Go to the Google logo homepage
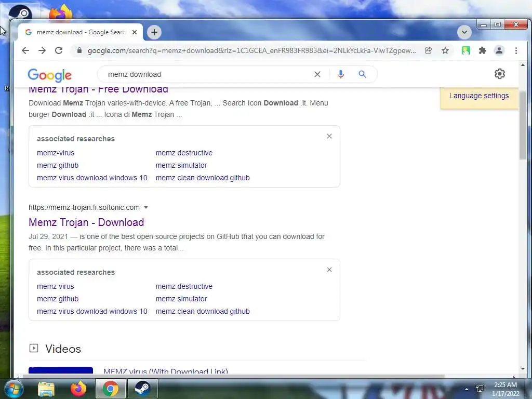 pyautogui.click(x=49, y=75)
